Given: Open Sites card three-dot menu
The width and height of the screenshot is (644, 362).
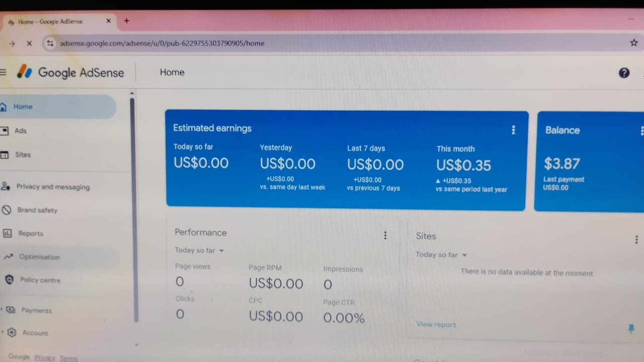Looking at the screenshot, I should pos(636,239).
